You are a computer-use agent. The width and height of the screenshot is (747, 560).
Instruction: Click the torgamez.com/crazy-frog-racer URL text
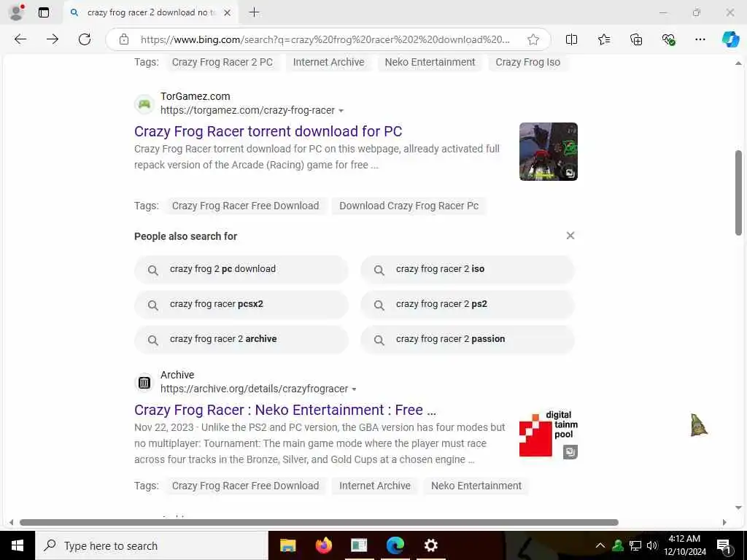pos(248,111)
